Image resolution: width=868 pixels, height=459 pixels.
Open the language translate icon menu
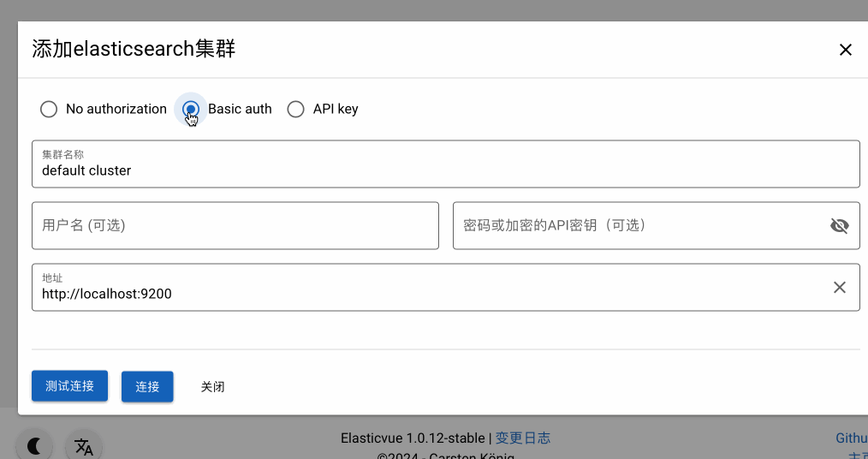[84, 446]
